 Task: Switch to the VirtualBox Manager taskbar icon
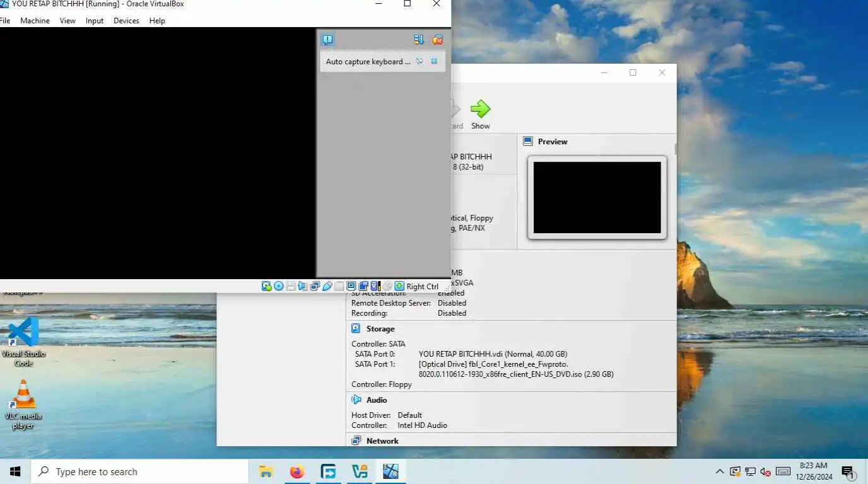tap(360, 471)
